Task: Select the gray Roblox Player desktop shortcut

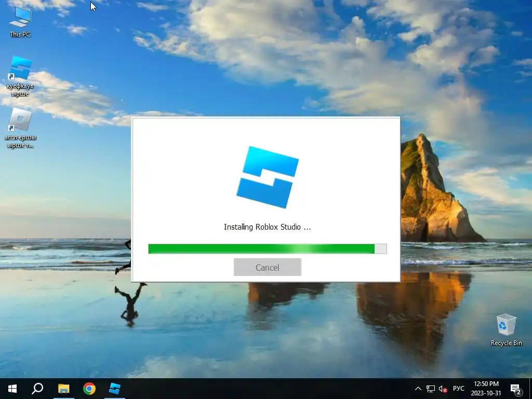Action: pos(20,128)
